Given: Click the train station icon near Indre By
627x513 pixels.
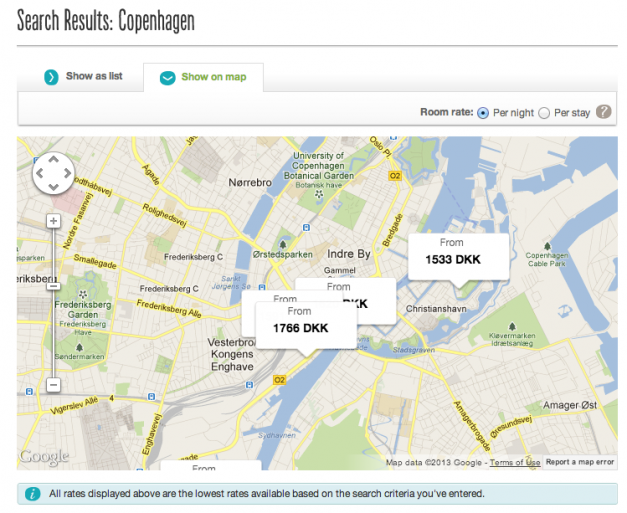Looking at the screenshot, I should click(306, 228).
